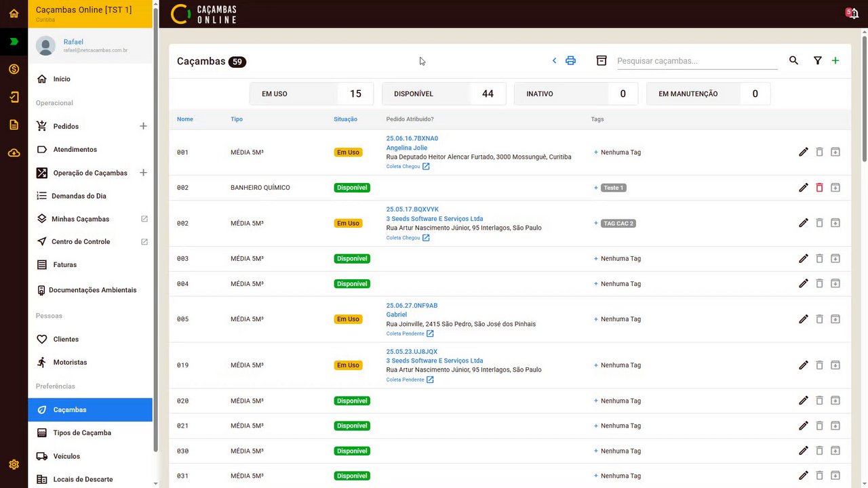Open the cloud download rail icon
The image size is (868, 488).
coord(14,152)
